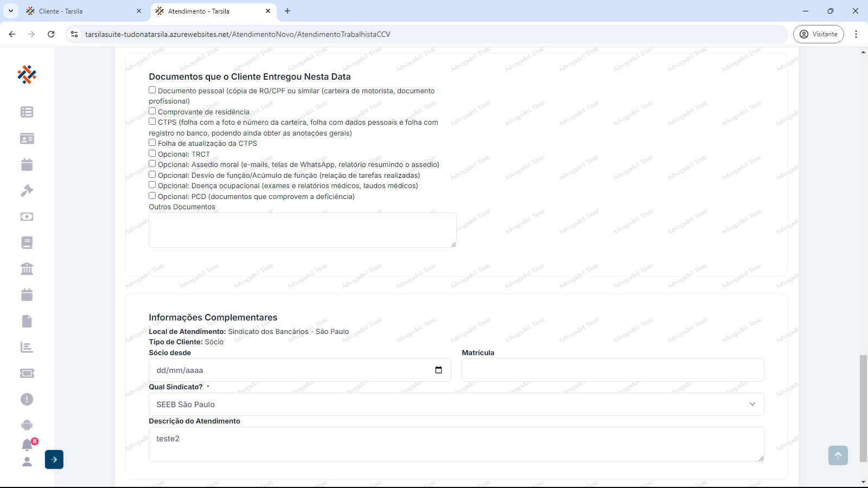This screenshot has width=868, height=488.
Task: Tick the Opcional: TRCT checkbox
Action: 152,153
